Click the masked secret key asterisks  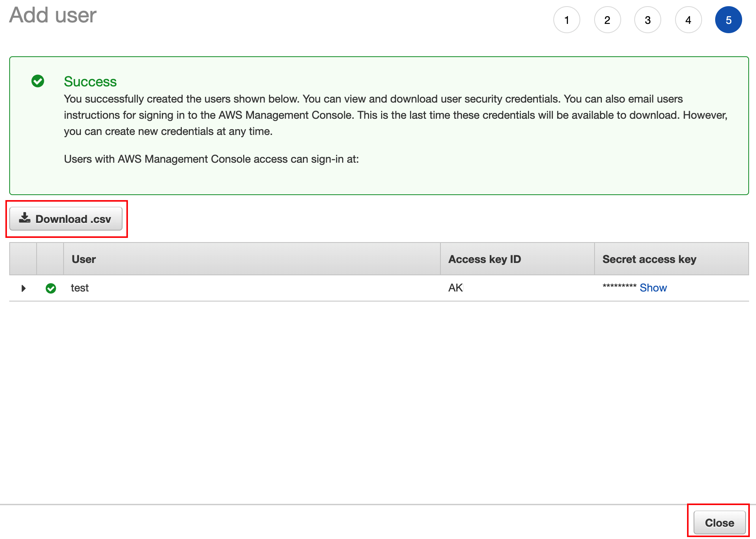click(x=619, y=286)
